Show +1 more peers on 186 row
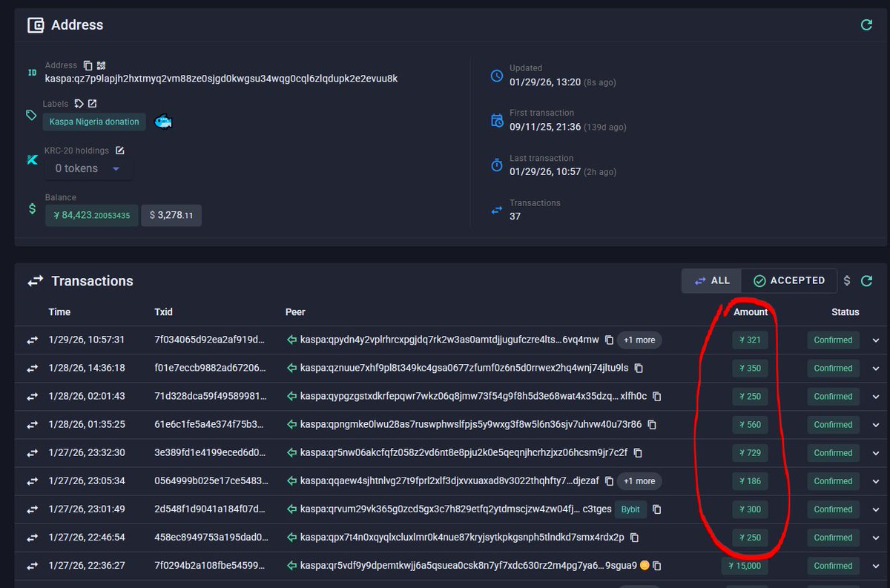This screenshot has height=588, width=890. [x=639, y=481]
